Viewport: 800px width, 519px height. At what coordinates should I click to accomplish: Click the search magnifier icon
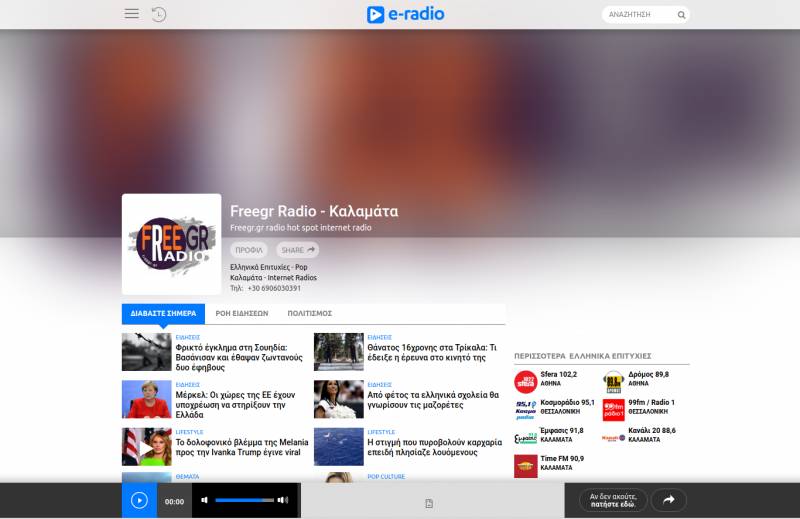[681, 15]
